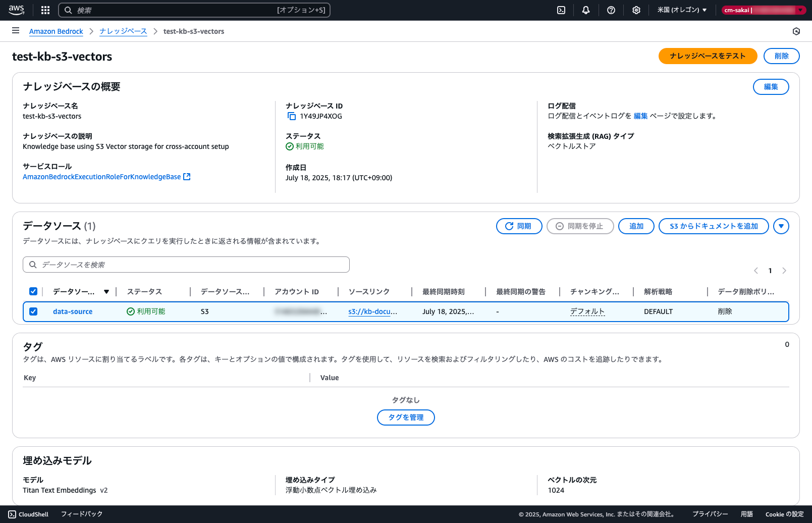
Task: Click the July 18, 2025 sync time cell
Action: pos(448,311)
